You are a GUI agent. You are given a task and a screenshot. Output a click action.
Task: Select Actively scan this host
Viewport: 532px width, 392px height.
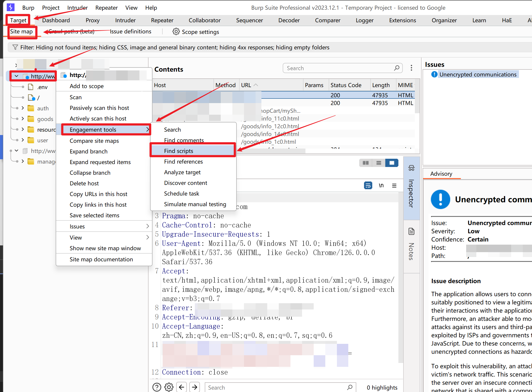coord(104,118)
